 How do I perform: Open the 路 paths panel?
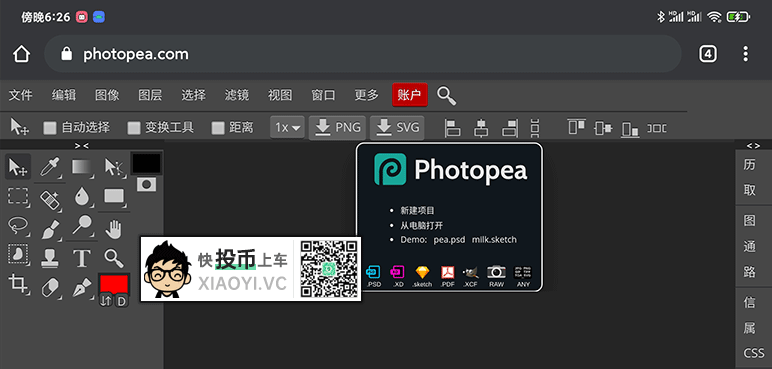click(749, 272)
